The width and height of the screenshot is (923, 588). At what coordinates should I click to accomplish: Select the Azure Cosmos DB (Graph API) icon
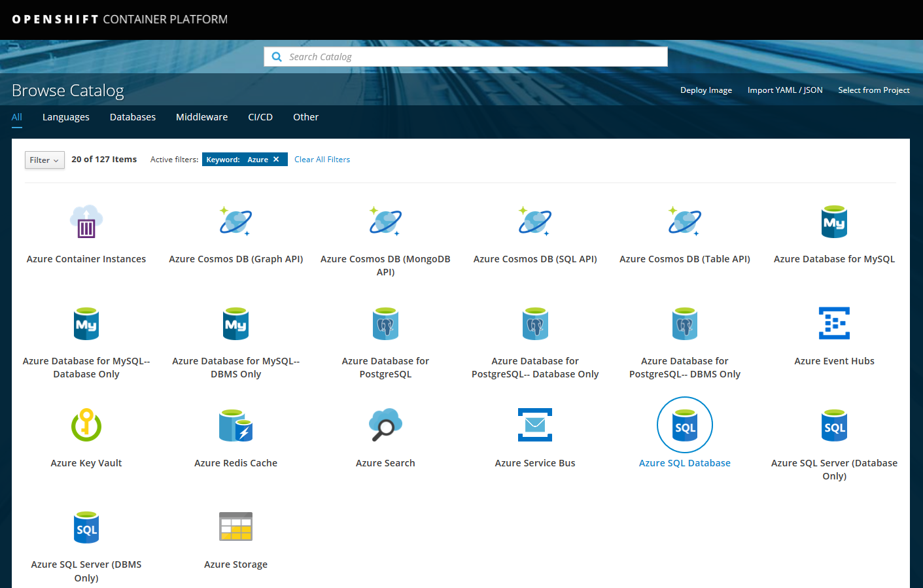click(x=236, y=222)
